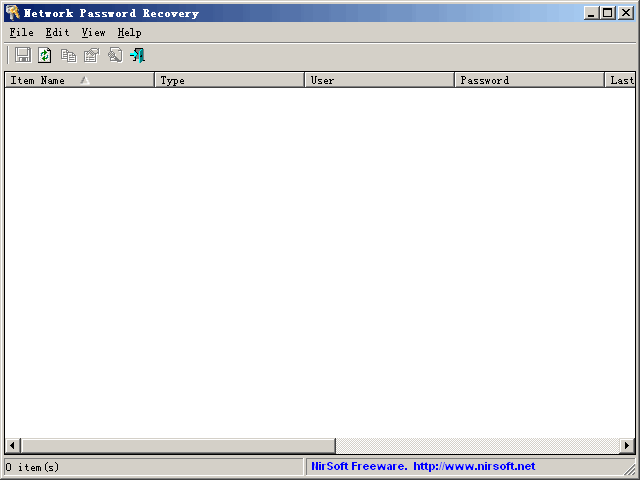Click the Save Selected Items toolbar icon
640x480 pixels.
pos(23,55)
